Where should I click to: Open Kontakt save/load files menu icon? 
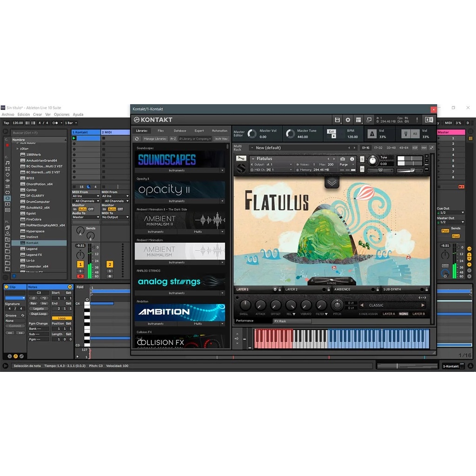(x=337, y=120)
